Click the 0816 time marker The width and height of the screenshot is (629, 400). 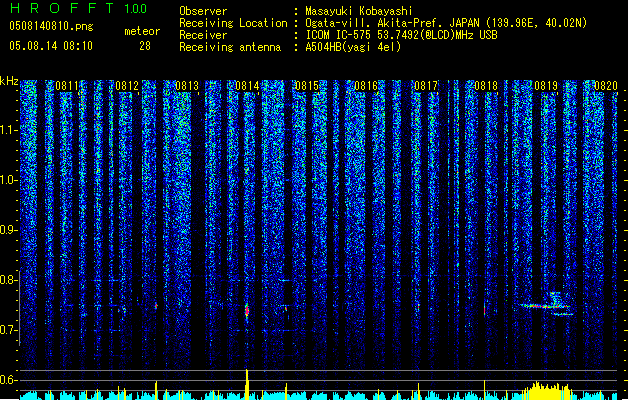[366, 86]
